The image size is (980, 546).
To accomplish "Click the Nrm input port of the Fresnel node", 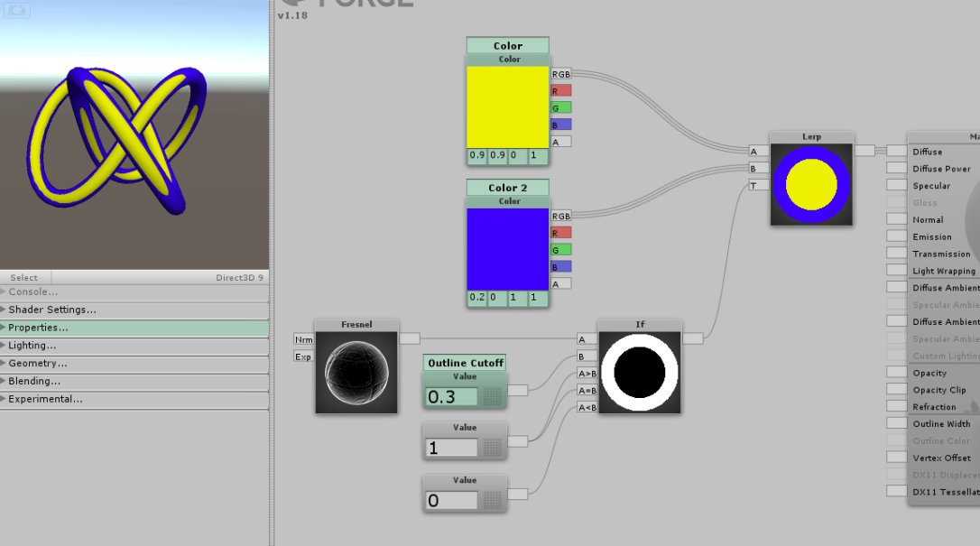I will click(x=304, y=339).
